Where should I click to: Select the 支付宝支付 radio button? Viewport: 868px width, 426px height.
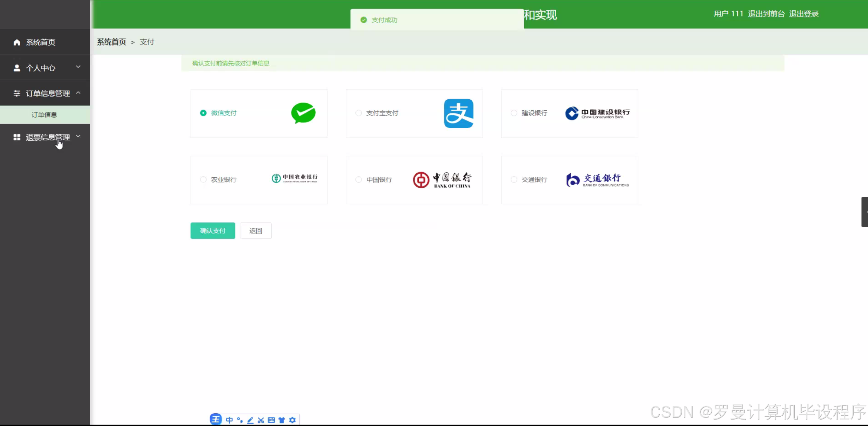pos(358,113)
